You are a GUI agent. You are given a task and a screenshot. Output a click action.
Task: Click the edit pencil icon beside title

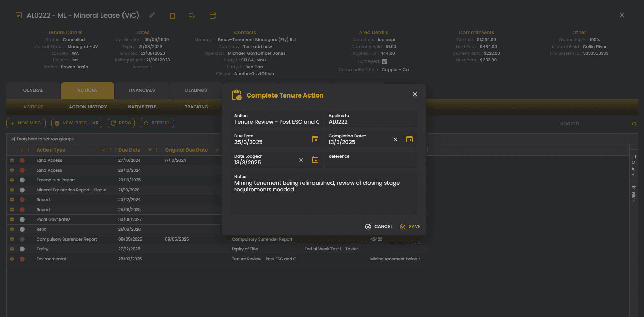tap(152, 15)
